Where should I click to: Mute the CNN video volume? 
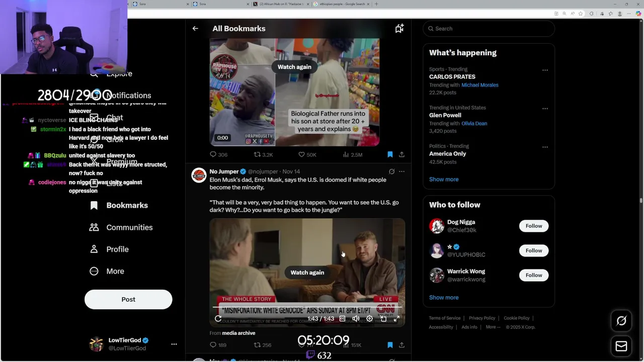(x=356, y=319)
